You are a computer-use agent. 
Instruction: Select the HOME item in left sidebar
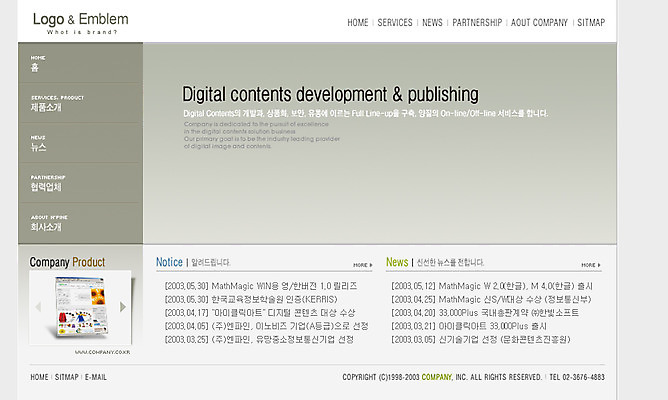point(80,63)
